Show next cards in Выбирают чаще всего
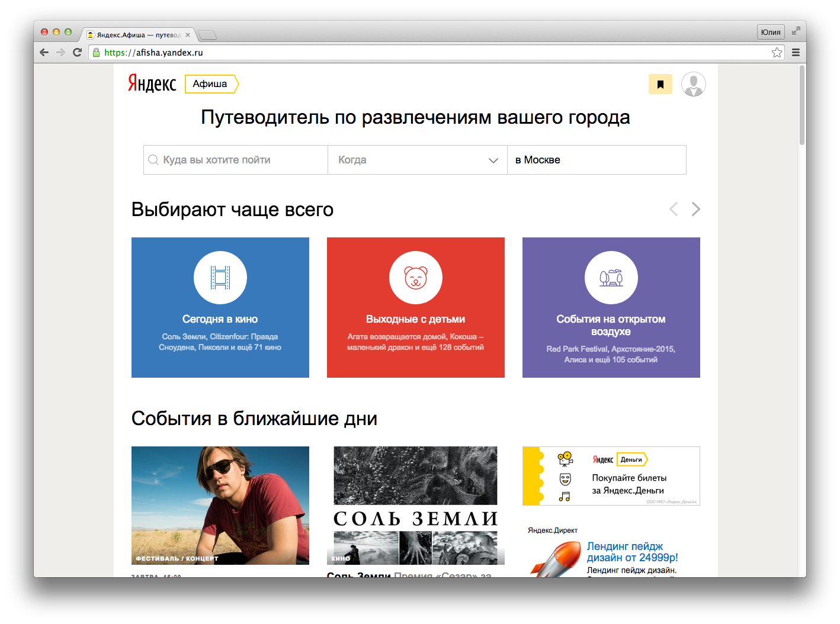The height and width of the screenshot is (624, 840). 696,209
